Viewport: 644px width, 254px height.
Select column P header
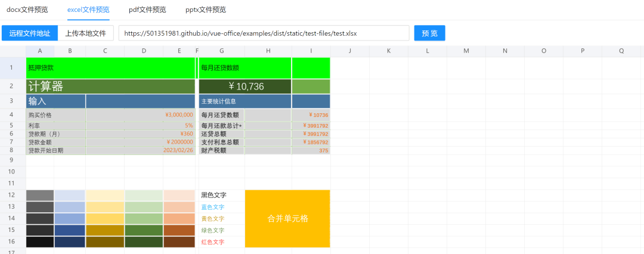(x=583, y=51)
